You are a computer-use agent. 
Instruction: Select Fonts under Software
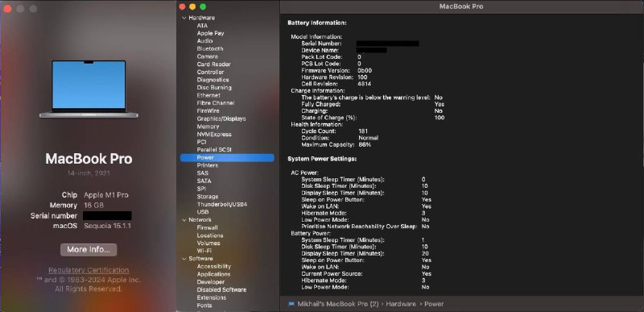point(204,306)
